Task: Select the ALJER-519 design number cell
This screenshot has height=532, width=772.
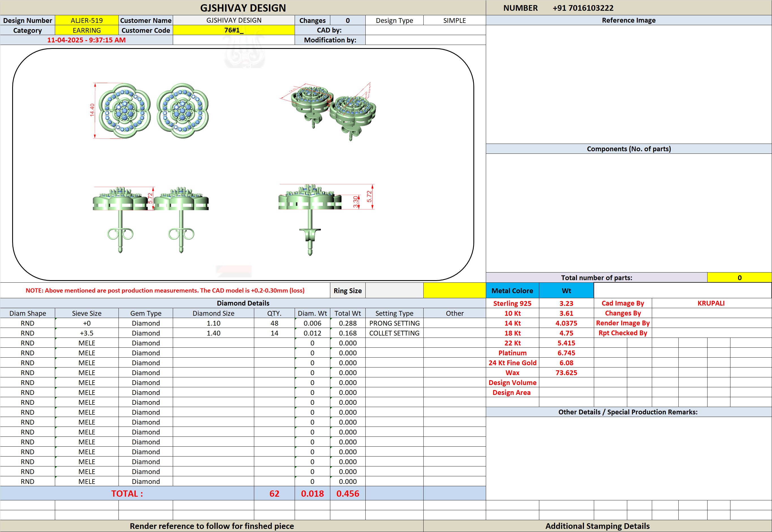Action: tap(87, 20)
